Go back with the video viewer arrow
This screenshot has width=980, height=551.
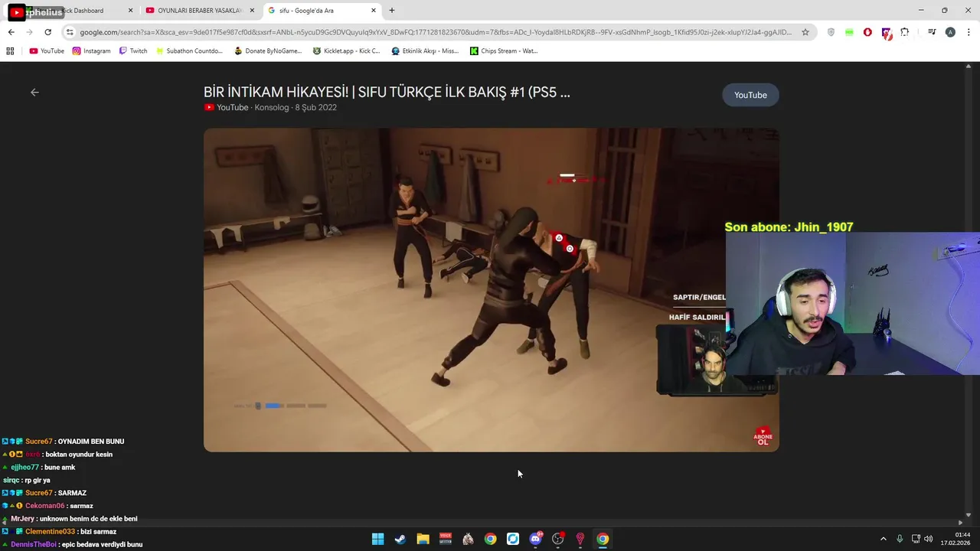click(34, 92)
